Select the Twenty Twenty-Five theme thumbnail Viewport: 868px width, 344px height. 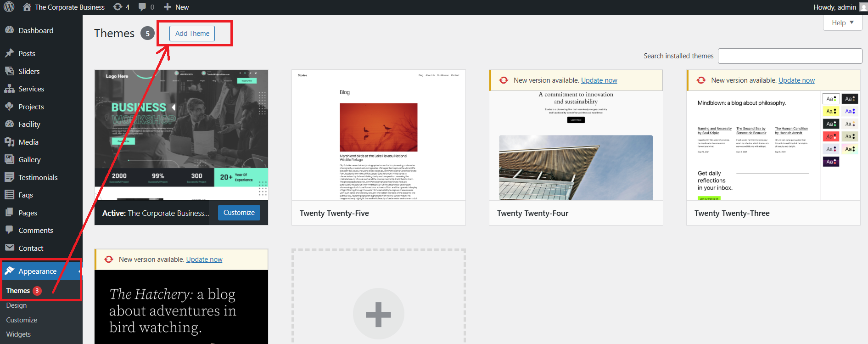(378, 135)
